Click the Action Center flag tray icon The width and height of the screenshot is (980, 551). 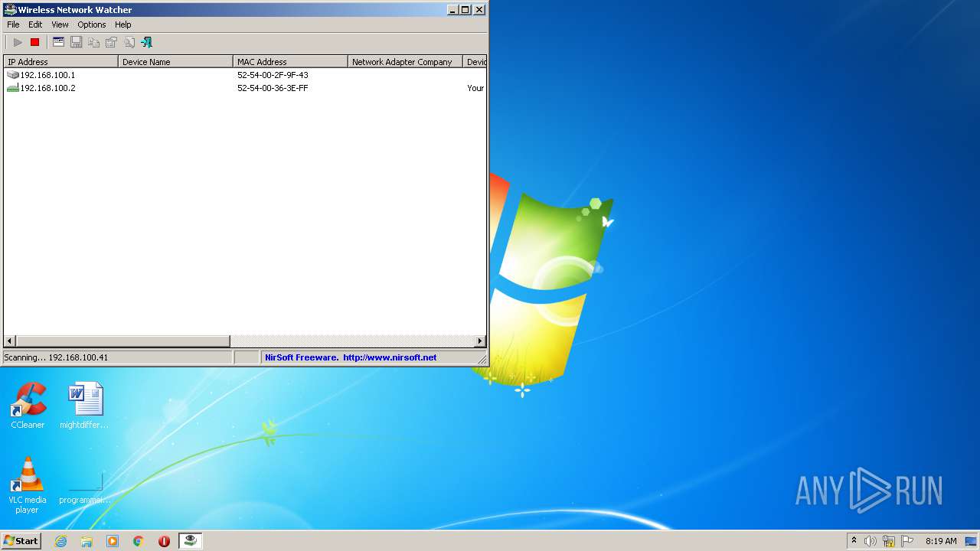point(907,541)
